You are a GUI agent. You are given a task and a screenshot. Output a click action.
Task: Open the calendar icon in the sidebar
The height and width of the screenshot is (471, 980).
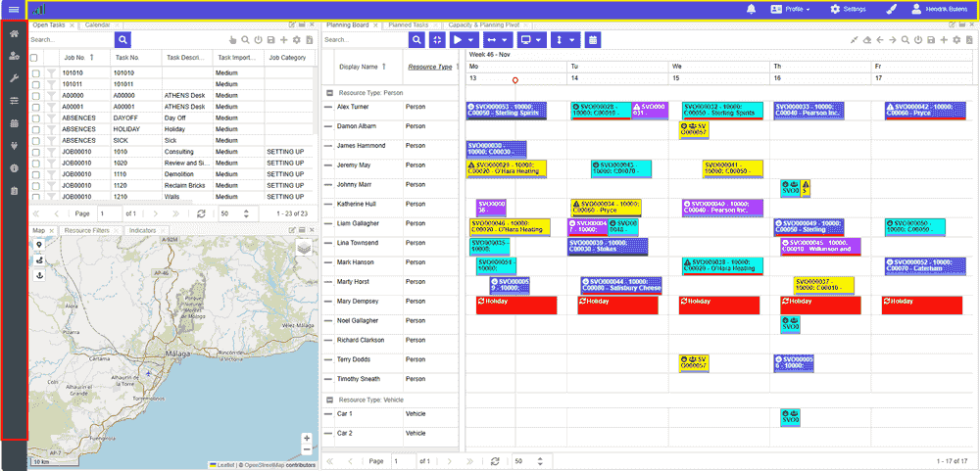(14, 123)
